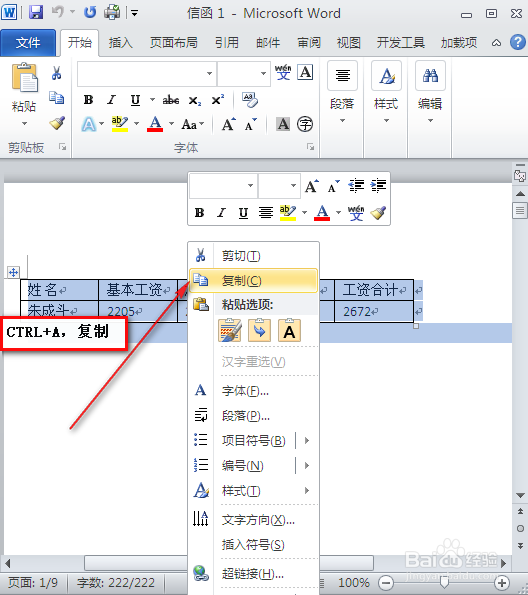528x595 pixels.
Task: Open 超链接(H)... from context menu
Action: (253, 573)
